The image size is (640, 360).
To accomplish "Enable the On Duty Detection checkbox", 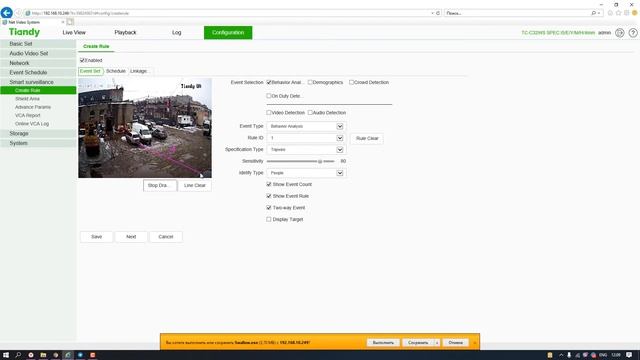I will 269,96.
